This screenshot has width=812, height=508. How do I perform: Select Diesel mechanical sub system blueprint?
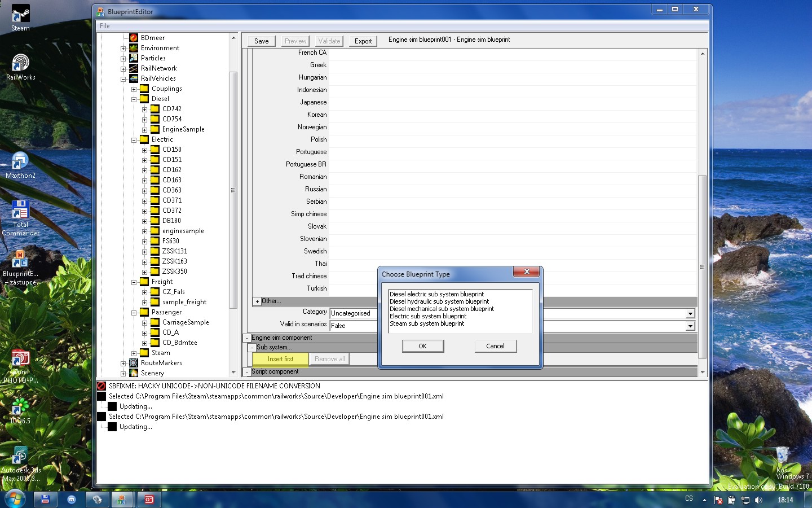(x=442, y=309)
